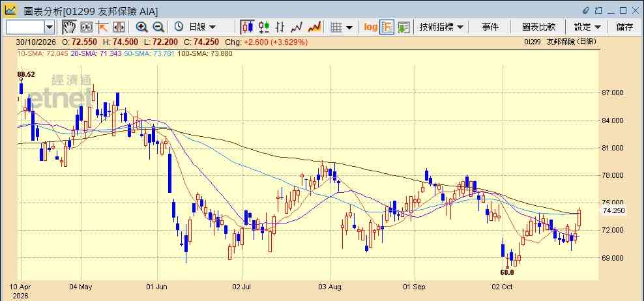This screenshot has height=301, width=644.
Task: Click the binoculars view tool icon
Action: tap(86, 27)
